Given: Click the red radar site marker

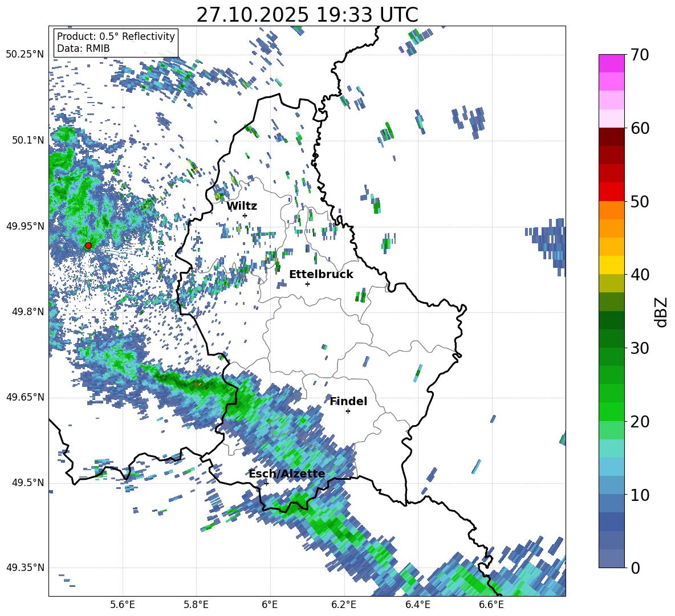Looking at the screenshot, I should [x=88, y=246].
